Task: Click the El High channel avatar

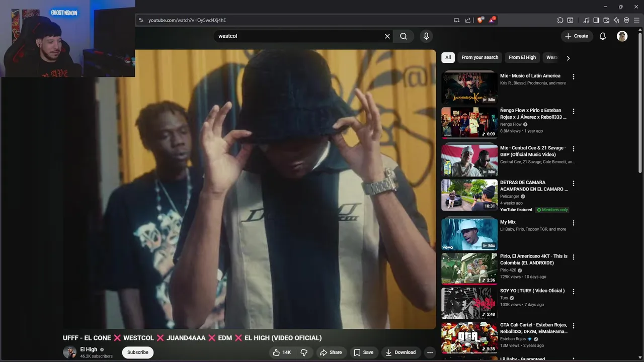Action: (x=69, y=352)
